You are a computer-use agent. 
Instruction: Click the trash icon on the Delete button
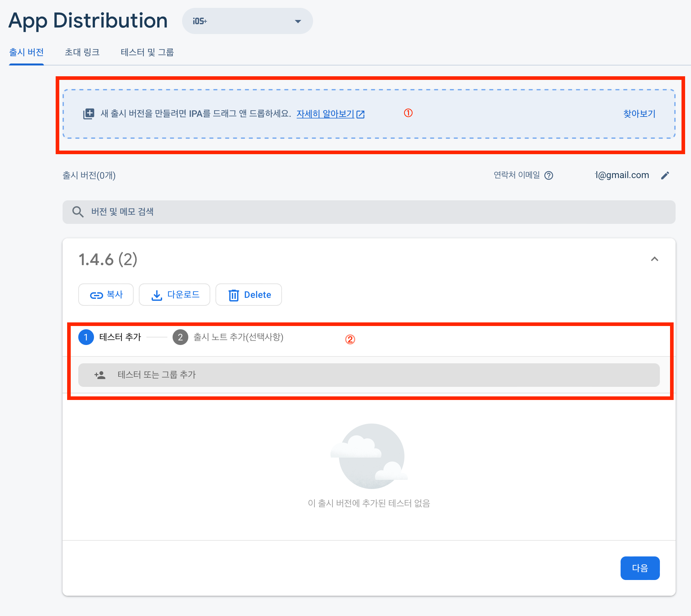click(233, 295)
